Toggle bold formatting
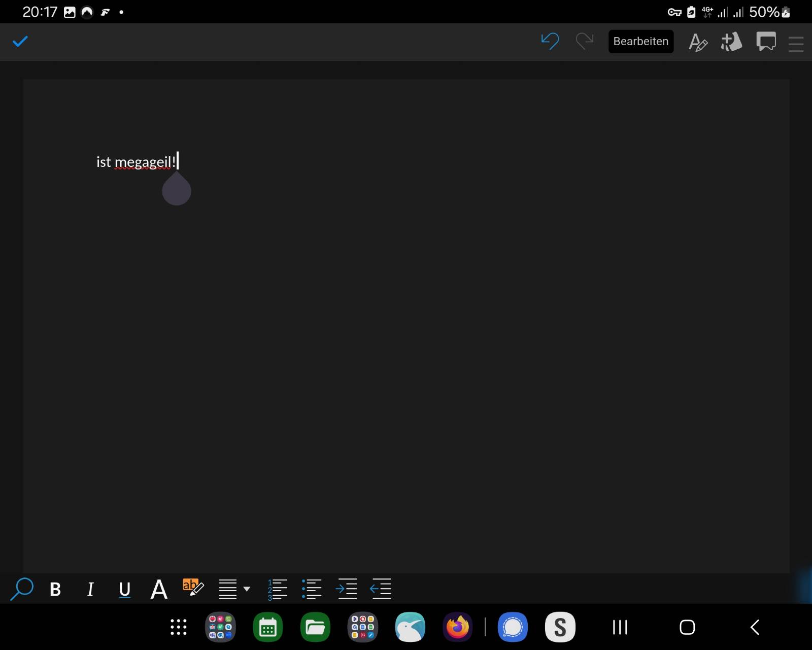Screen dimensions: 812x650 click(x=55, y=589)
